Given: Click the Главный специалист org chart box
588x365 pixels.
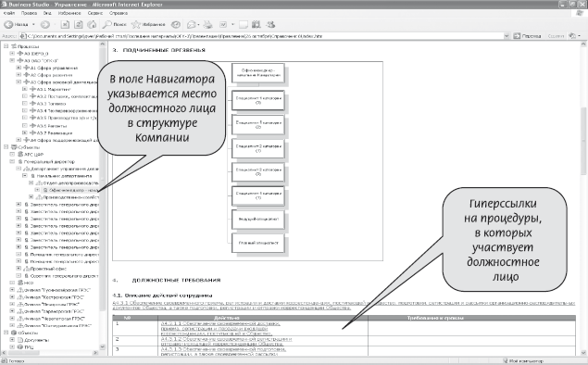Looking at the screenshot, I should [x=258, y=243].
